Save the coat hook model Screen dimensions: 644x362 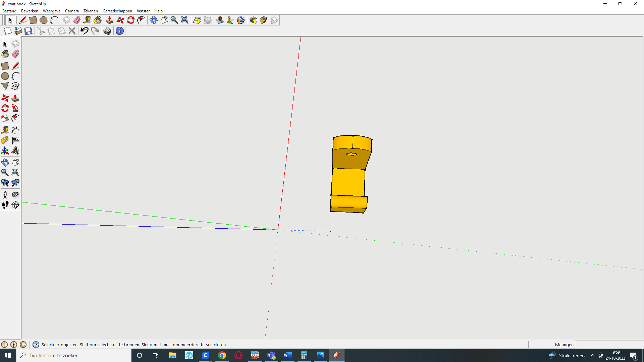click(x=28, y=31)
